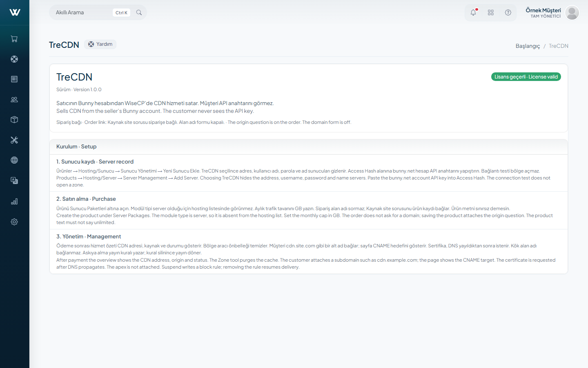Viewport: 588px width, 368px height.
Task: Click the TAM YÖNETİCİ role label
Action: (x=546, y=16)
